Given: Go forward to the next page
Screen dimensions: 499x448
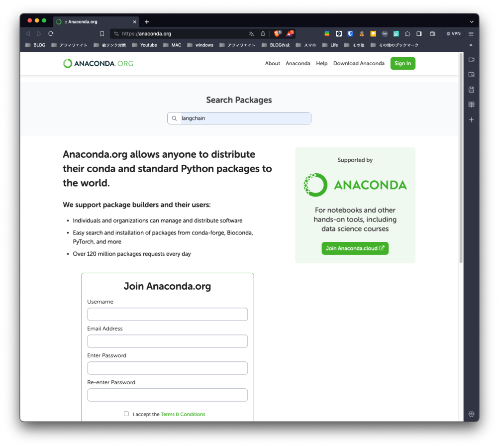Looking at the screenshot, I should [39, 34].
